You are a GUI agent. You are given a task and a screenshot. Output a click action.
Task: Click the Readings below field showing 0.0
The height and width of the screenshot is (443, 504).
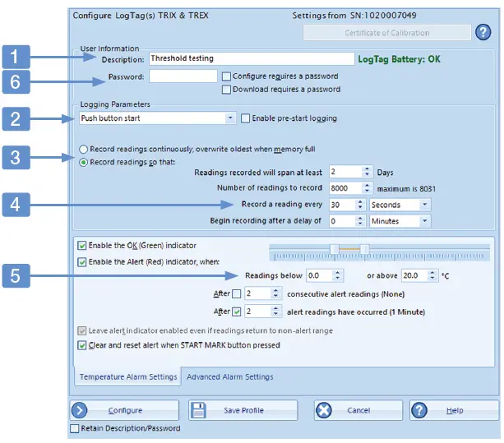click(320, 275)
